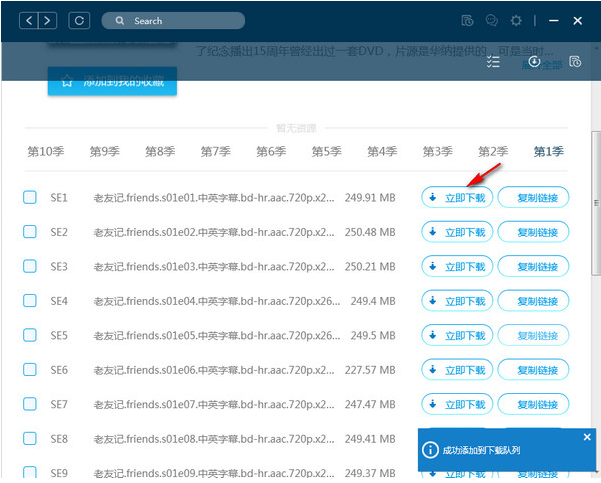Tick the SE4 episode checkbox
The height and width of the screenshot is (483, 601).
(x=30, y=301)
